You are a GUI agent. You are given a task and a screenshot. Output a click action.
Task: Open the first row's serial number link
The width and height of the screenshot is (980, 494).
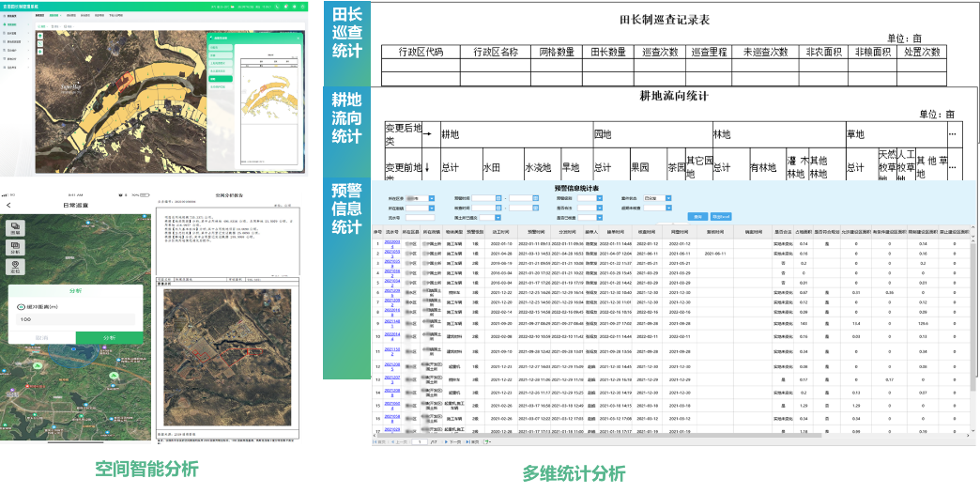(x=393, y=241)
